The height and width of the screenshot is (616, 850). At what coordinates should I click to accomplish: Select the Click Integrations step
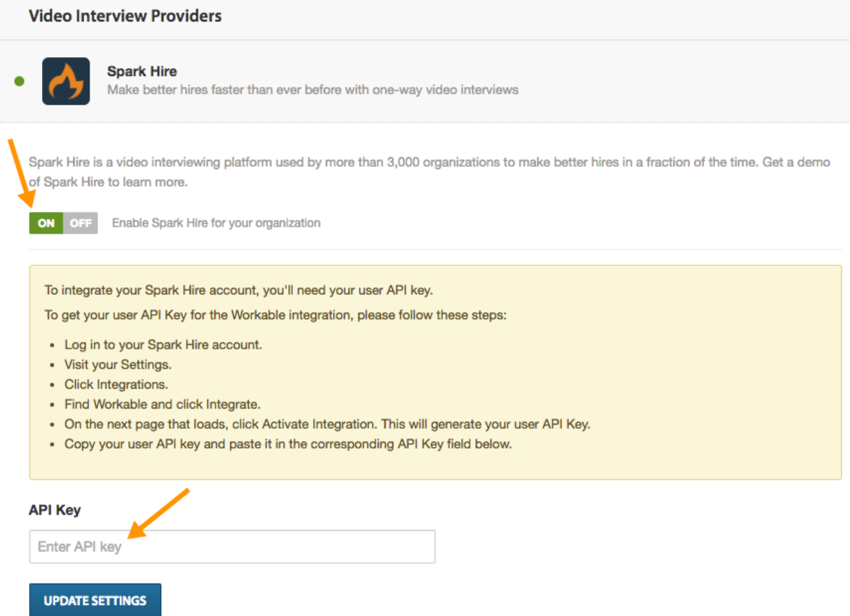pyautogui.click(x=116, y=384)
